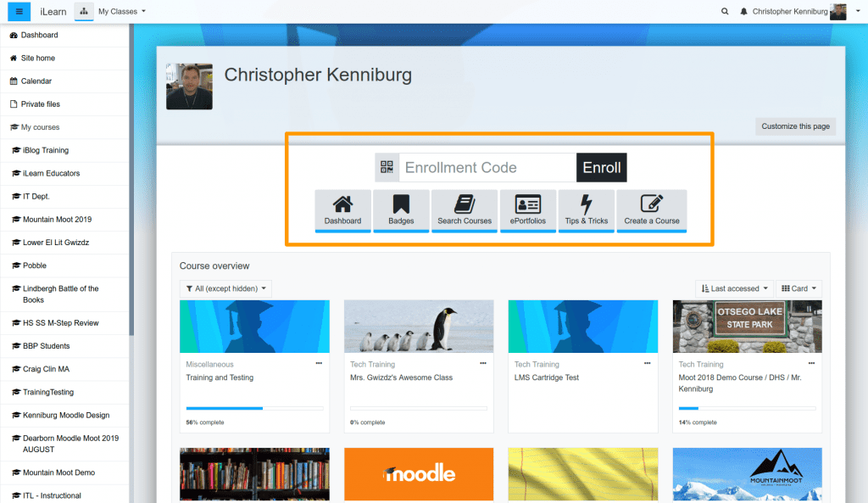
Task: Click the yellow notepad course thumbnail
Action: tap(583, 474)
